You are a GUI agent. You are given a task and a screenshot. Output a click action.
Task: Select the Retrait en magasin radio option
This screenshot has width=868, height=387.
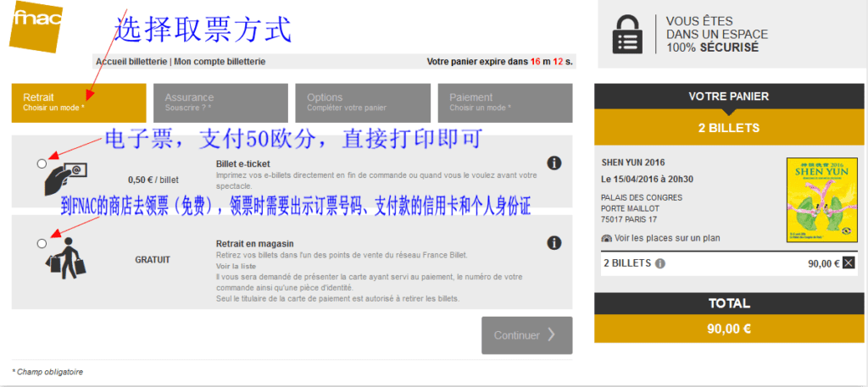tap(42, 244)
